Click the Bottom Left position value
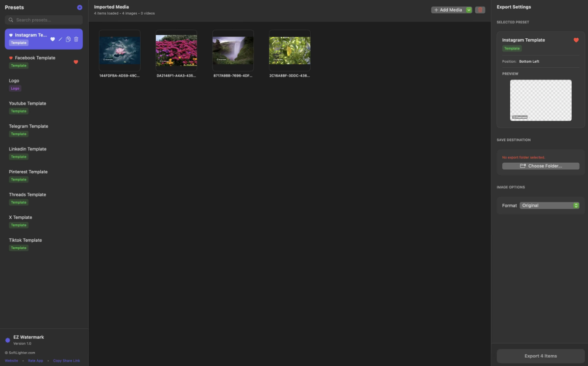 point(529,61)
